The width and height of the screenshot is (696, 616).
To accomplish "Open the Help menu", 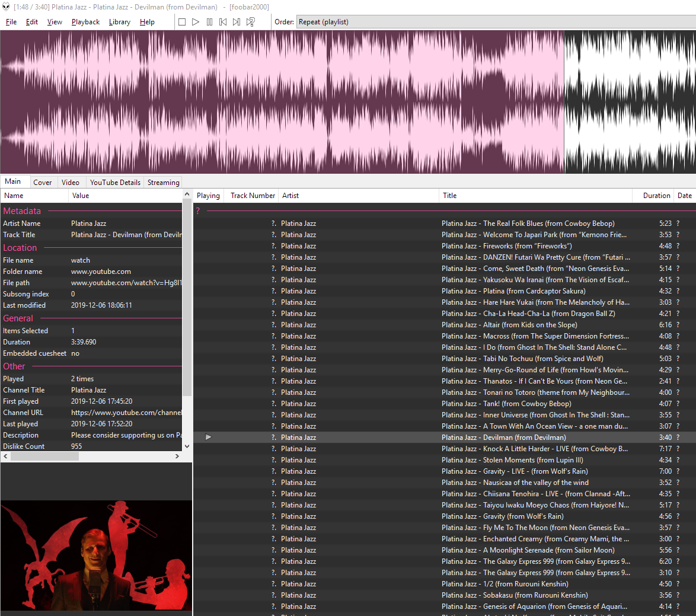I will 147,22.
